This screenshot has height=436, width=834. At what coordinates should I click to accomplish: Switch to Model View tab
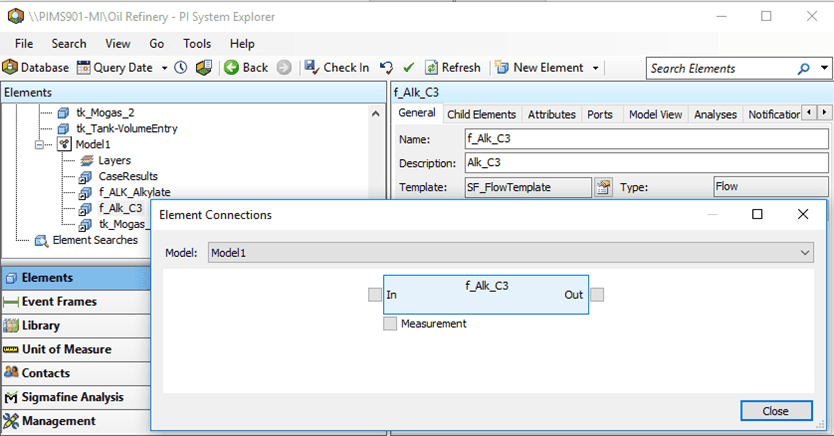655,114
